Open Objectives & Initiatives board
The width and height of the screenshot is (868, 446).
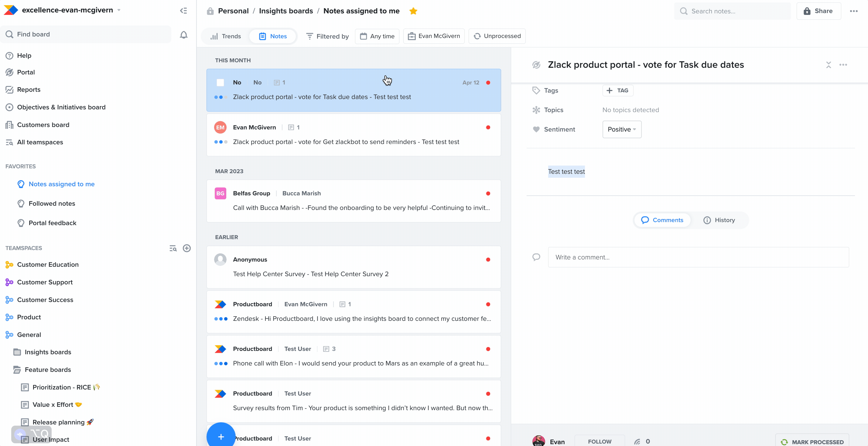point(61,107)
